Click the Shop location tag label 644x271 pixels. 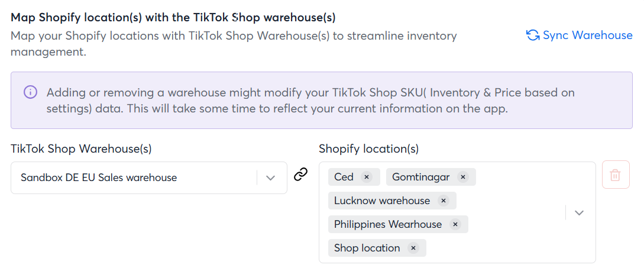pyautogui.click(x=367, y=248)
